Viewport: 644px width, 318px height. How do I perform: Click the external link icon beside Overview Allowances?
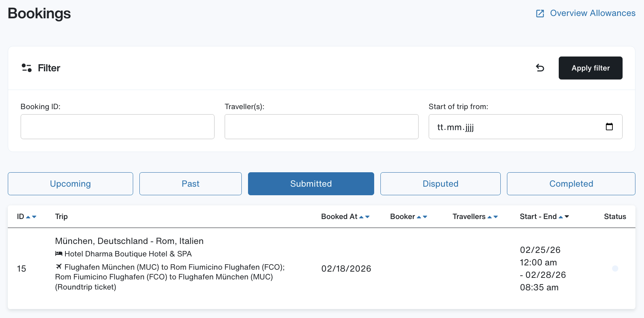tap(540, 14)
